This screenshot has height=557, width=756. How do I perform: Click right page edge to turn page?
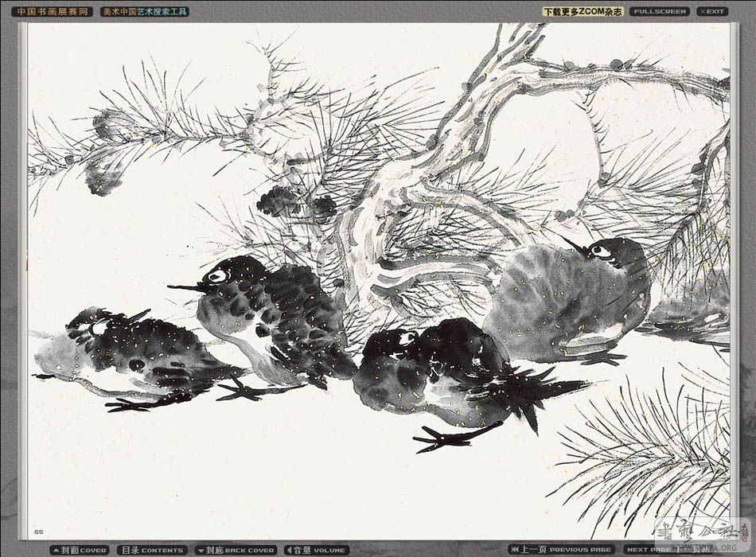click(732, 278)
